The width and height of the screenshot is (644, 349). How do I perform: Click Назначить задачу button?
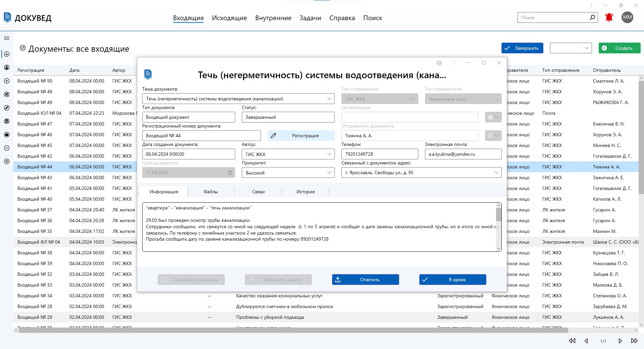(x=278, y=280)
